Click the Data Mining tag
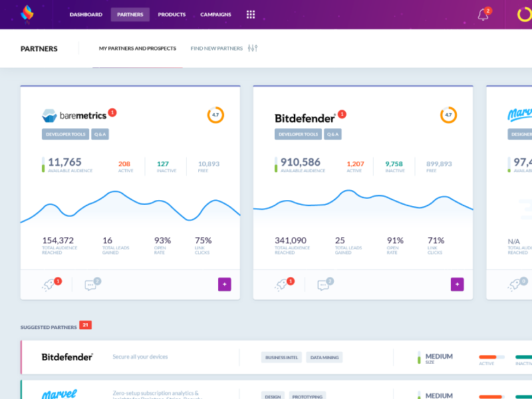This screenshot has height=399, width=532. pos(325,357)
